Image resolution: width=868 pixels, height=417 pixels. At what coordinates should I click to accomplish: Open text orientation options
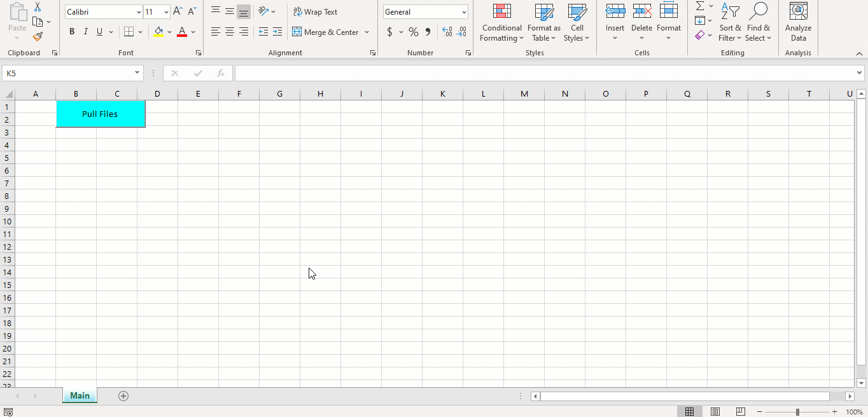tap(267, 11)
